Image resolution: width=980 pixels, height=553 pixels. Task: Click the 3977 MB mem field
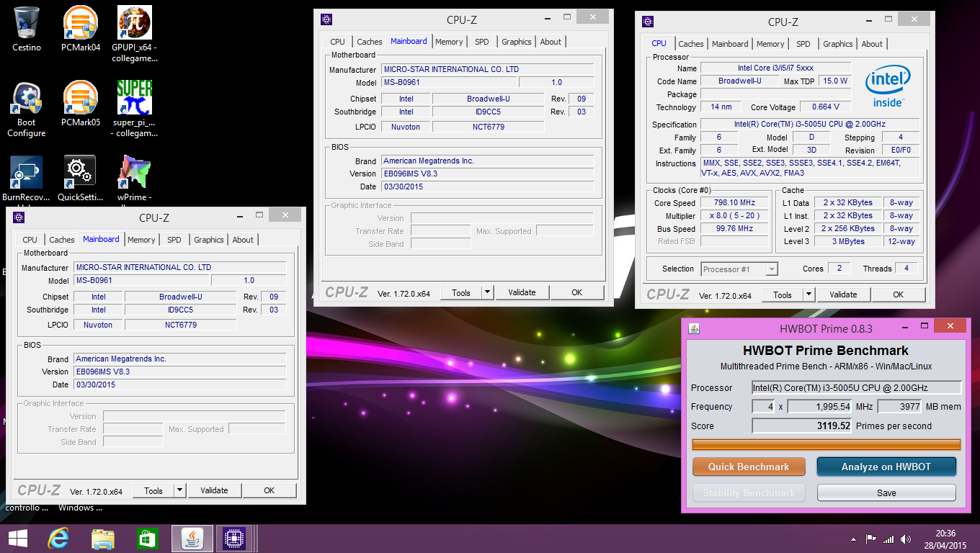point(900,407)
